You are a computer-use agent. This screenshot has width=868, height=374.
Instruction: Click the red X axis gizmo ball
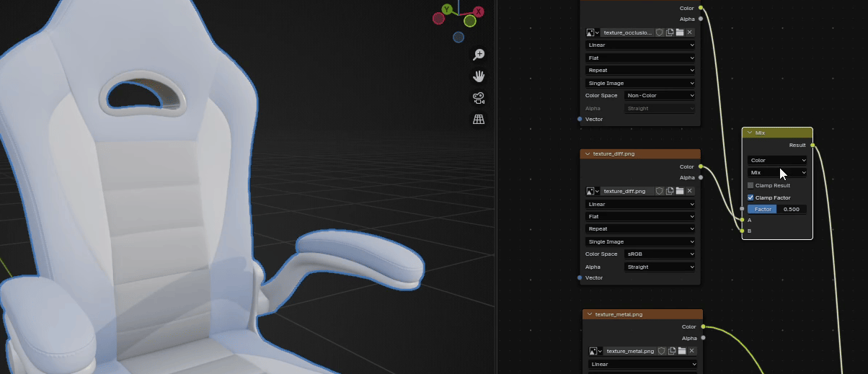pos(477,11)
